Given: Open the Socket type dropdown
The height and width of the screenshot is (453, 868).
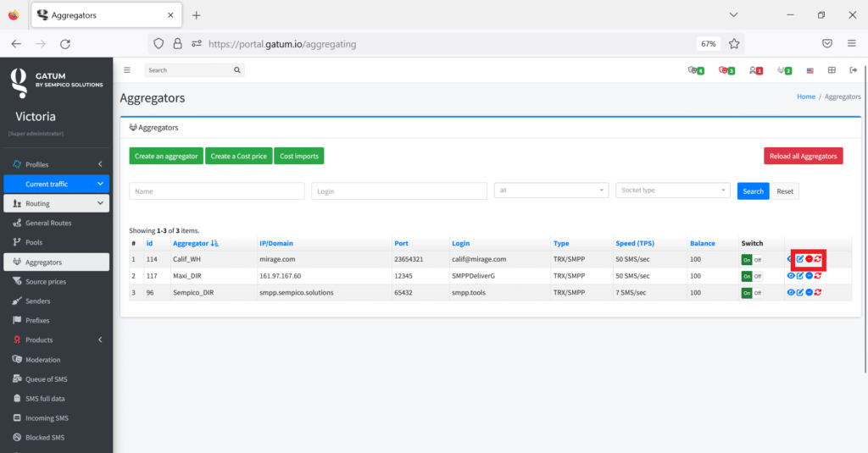Looking at the screenshot, I should (x=672, y=191).
